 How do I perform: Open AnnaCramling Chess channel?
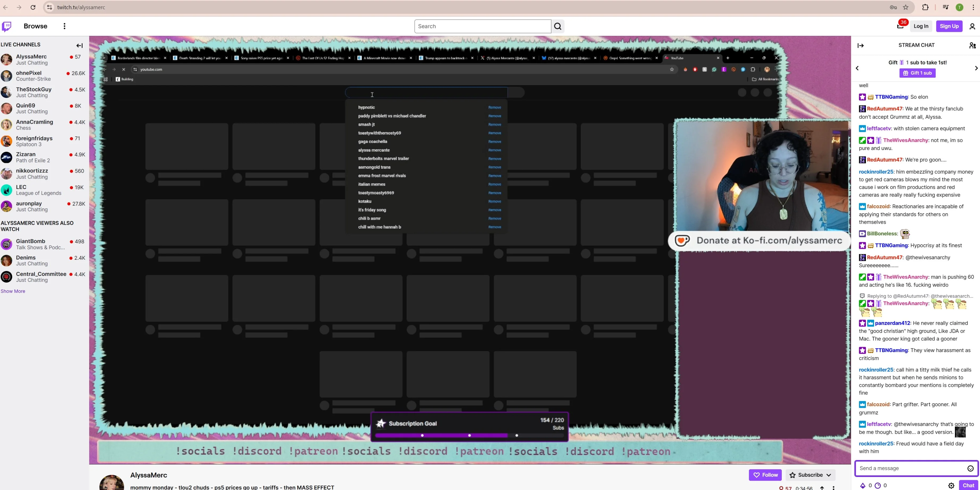click(44, 125)
